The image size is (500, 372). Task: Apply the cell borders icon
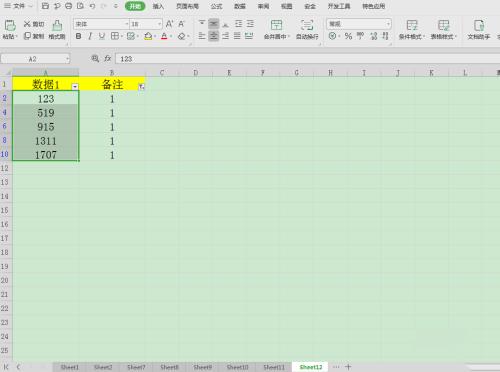click(x=114, y=36)
